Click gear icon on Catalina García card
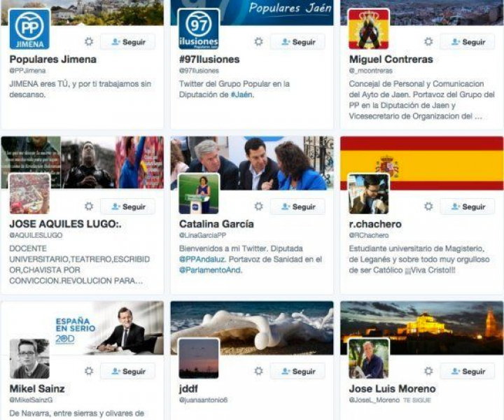This screenshot has width=504, height=420. pos(259,206)
